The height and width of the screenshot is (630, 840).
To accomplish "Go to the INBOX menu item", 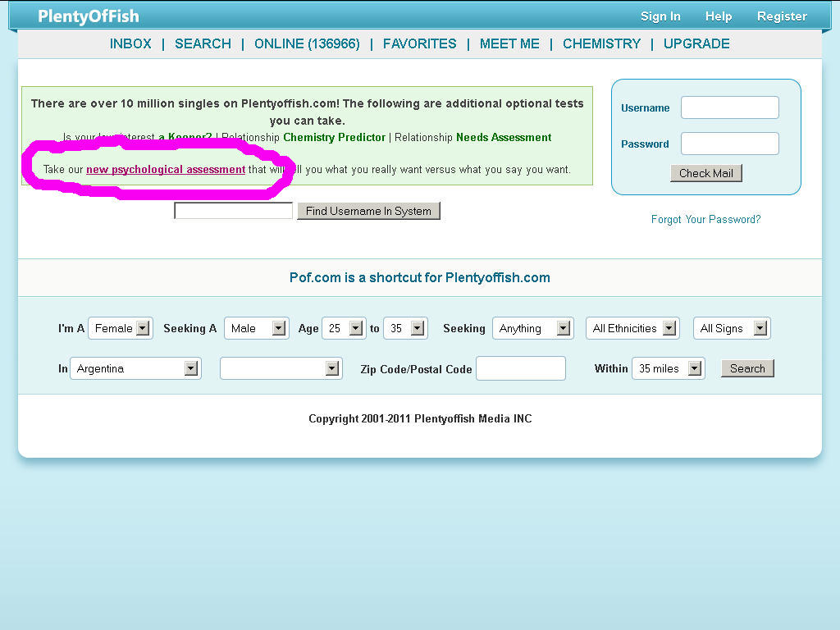I will click(x=130, y=44).
